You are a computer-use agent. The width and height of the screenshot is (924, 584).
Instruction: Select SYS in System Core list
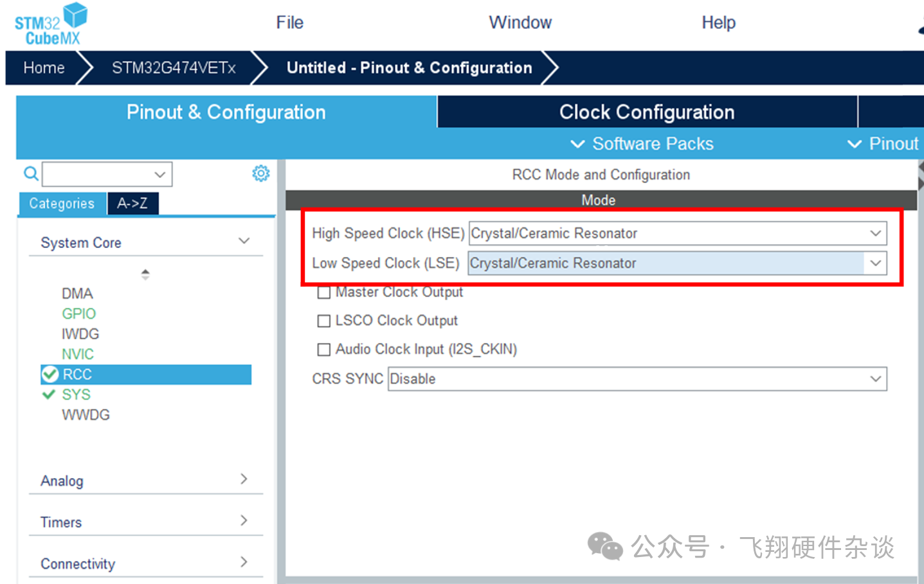pos(76,394)
